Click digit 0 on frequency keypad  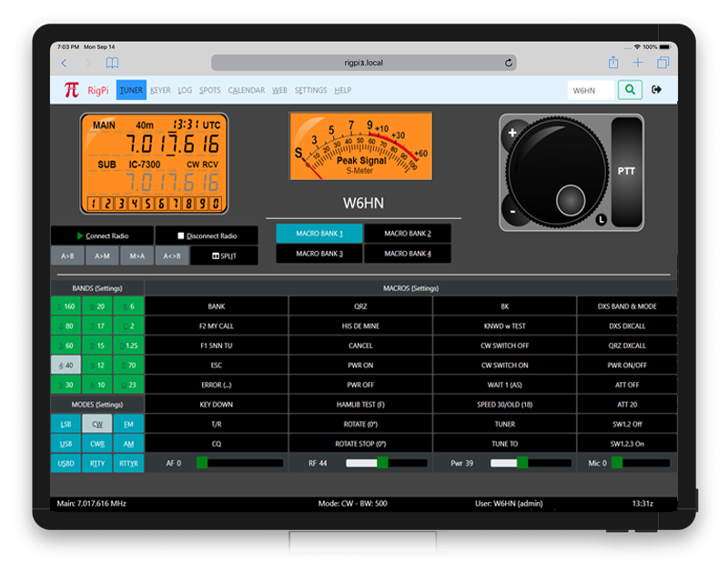pos(216,203)
